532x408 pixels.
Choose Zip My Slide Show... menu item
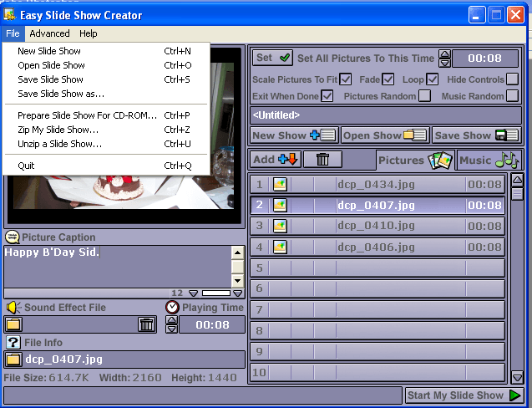coord(106,130)
